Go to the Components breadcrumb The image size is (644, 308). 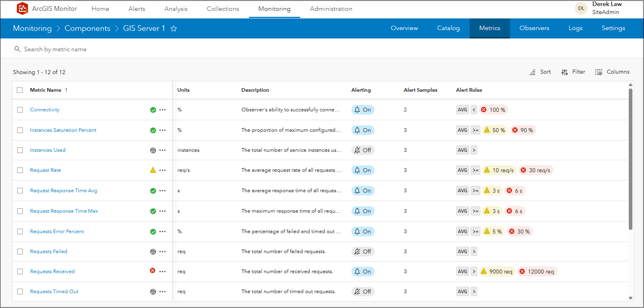(87, 29)
